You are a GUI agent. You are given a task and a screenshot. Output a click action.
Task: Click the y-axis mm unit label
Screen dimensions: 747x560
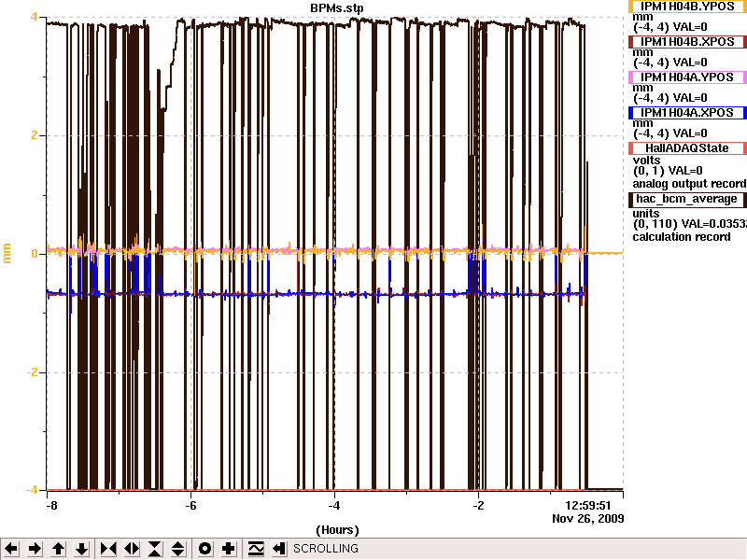point(7,253)
